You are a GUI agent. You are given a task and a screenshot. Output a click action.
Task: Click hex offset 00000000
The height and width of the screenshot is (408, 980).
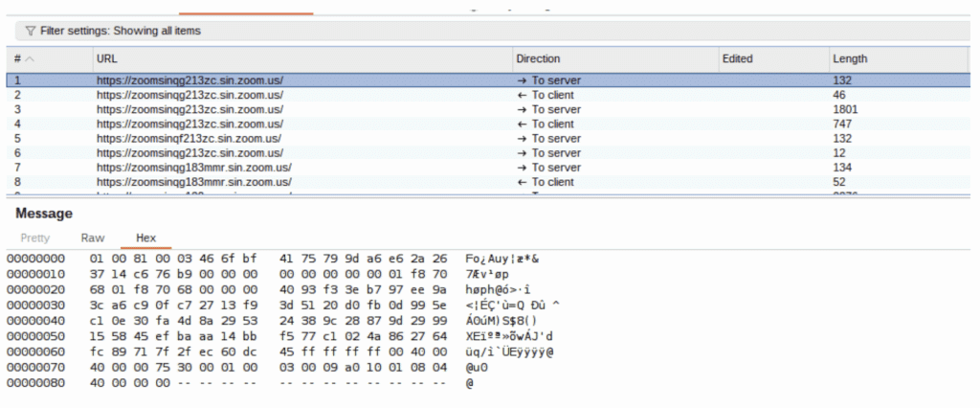[x=35, y=259]
